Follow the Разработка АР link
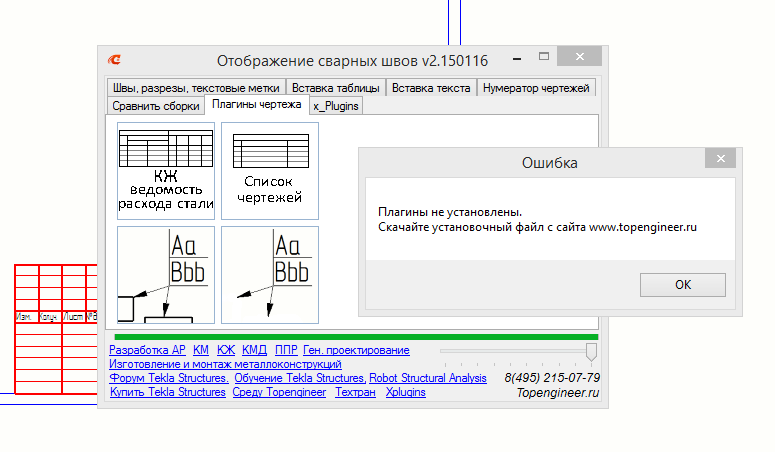This screenshot has height=452, width=775. coord(148,351)
